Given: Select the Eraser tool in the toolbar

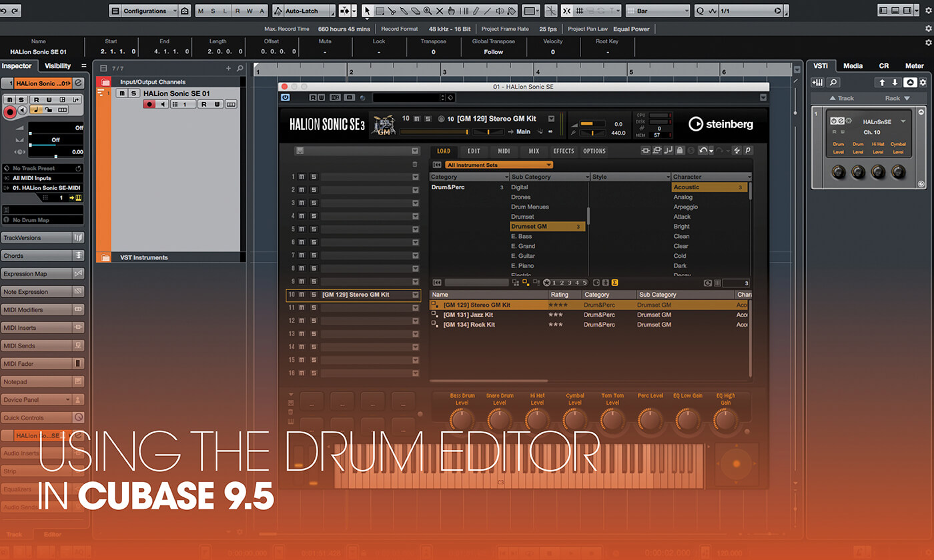Looking at the screenshot, I should point(416,11).
